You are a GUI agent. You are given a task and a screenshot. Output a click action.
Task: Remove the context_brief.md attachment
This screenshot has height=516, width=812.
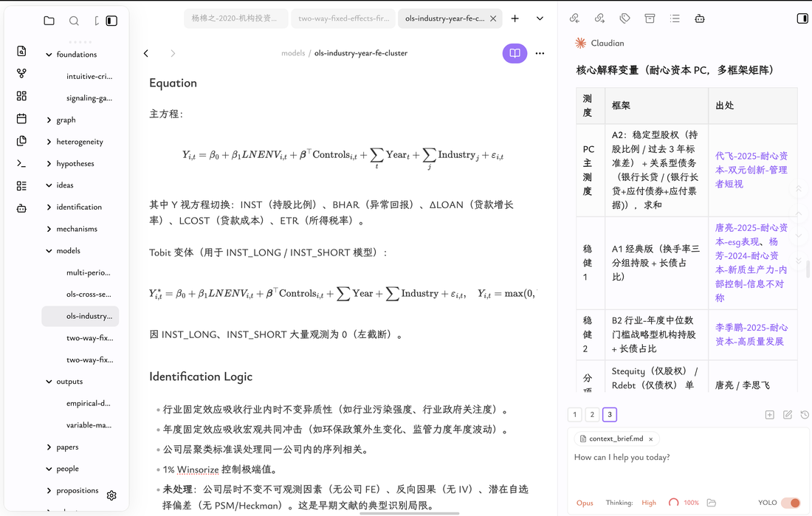click(651, 438)
